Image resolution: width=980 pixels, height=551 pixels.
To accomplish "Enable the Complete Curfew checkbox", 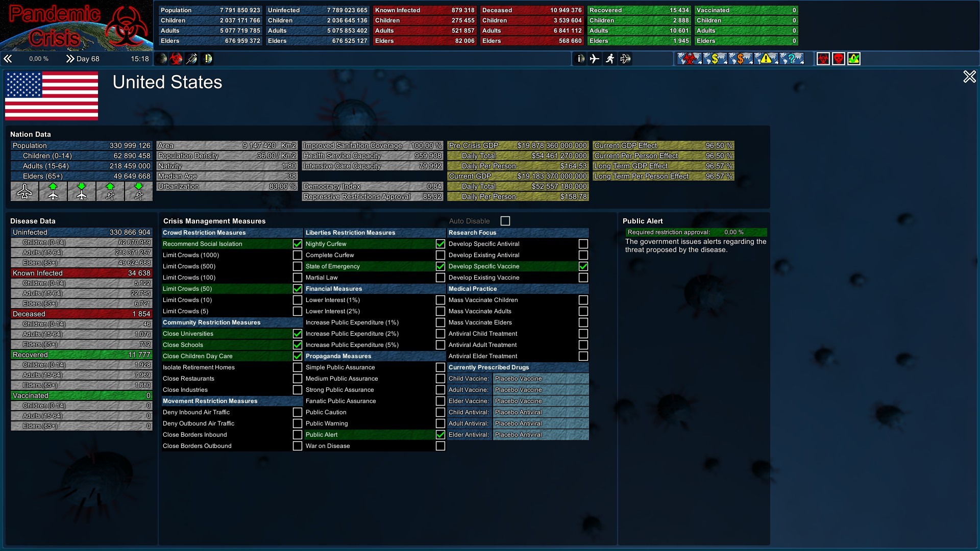I will (440, 255).
